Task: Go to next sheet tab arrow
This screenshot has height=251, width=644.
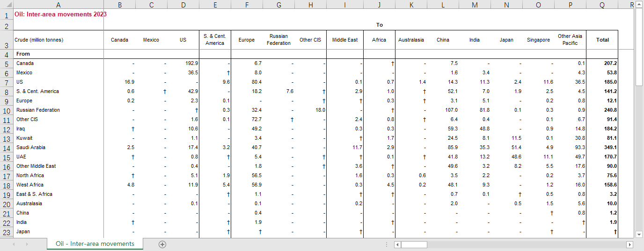Action: click(27, 244)
